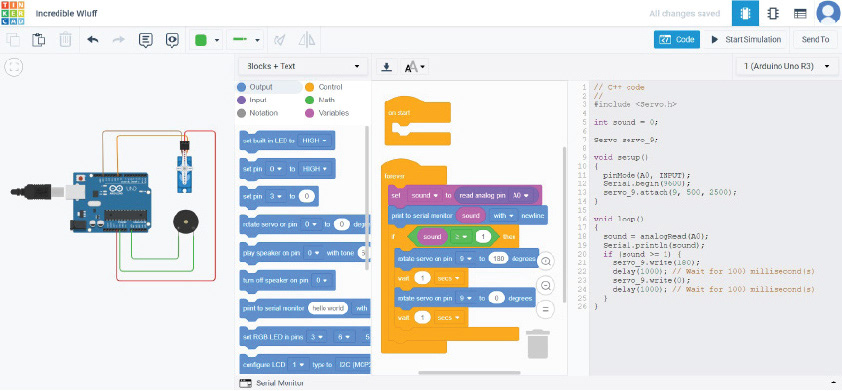Click the zoom to fit icon
842x391 pixels.
(x=13, y=67)
